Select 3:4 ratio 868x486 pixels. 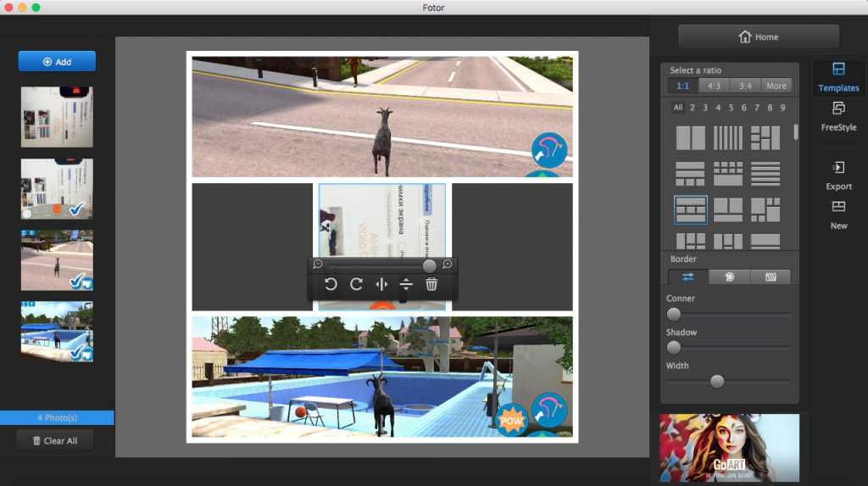(745, 86)
